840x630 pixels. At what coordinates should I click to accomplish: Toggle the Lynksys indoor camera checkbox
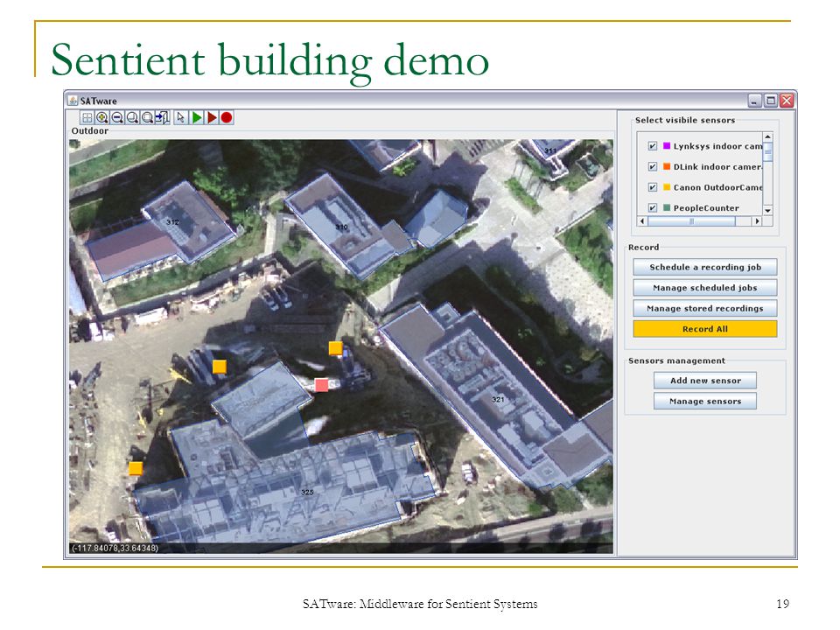pyautogui.click(x=653, y=146)
